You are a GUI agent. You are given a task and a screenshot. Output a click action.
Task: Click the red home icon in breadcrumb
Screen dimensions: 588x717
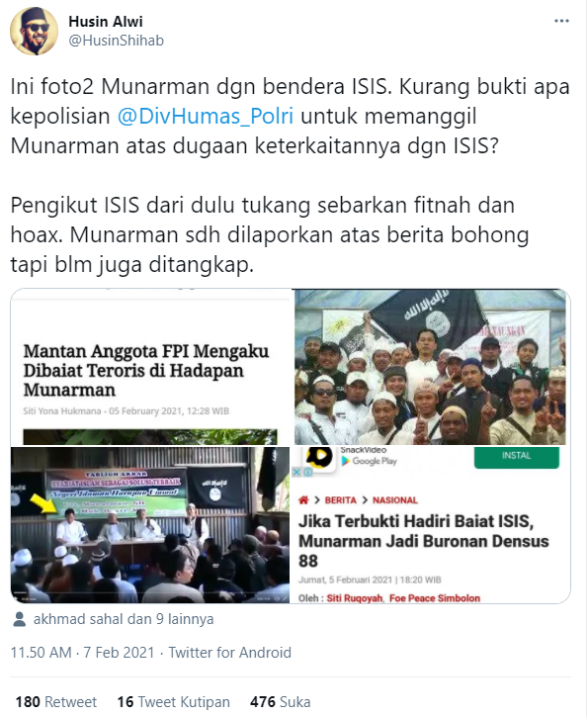[303, 500]
